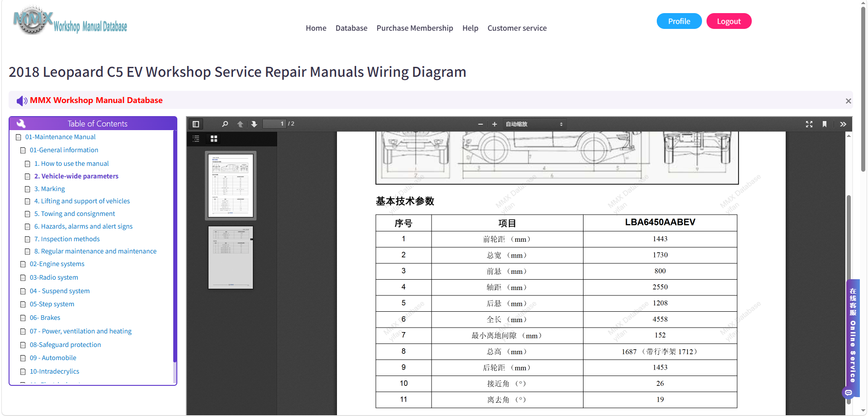Expand 06- Brakes
This screenshot has height=417, width=868.
[x=45, y=318]
